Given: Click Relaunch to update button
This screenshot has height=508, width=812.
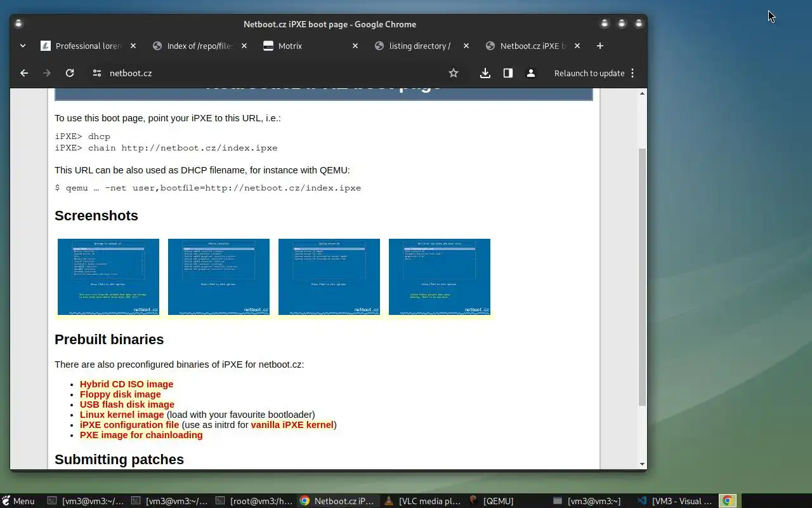Looking at the screenshot, I should tap(589, 73).
